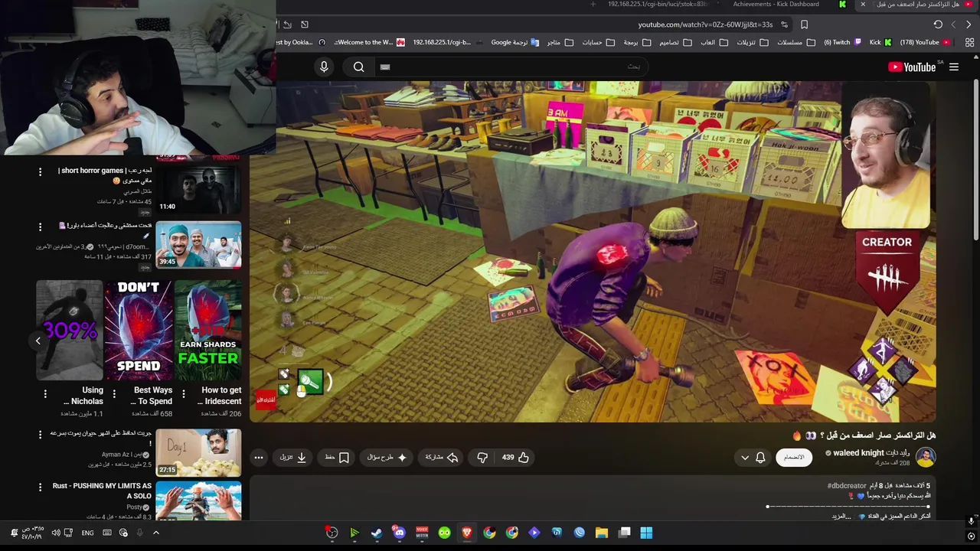Open waleed knight channel avatar

[926, 458]
